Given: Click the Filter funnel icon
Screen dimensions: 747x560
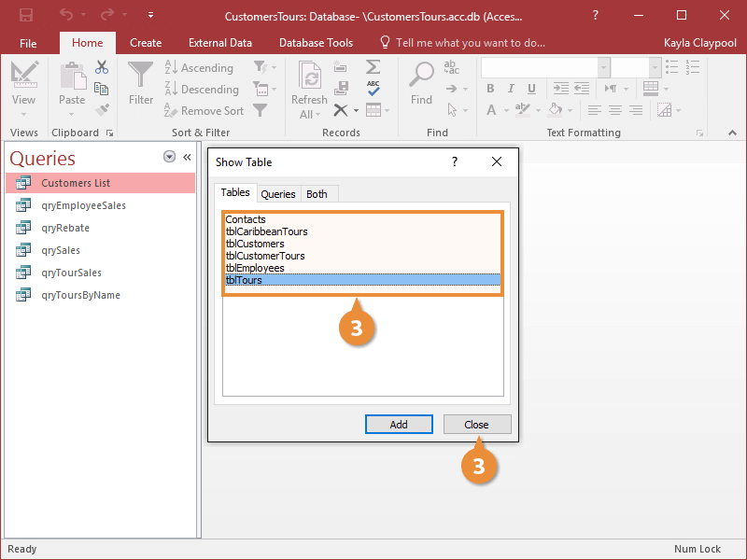Looking at the screenshot, I should click(x=141, y=75).
